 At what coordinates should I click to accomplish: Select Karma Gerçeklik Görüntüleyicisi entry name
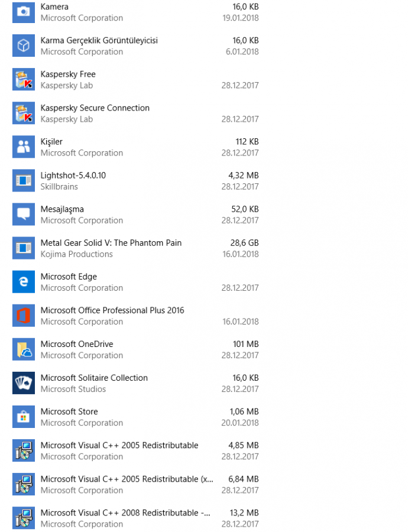pos(99,40)
